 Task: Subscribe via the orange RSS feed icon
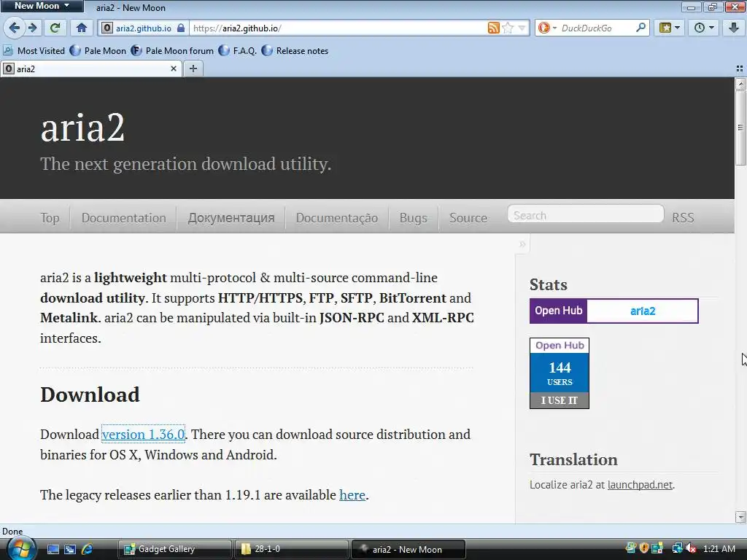pyautogui.click(x=494, y=28)
